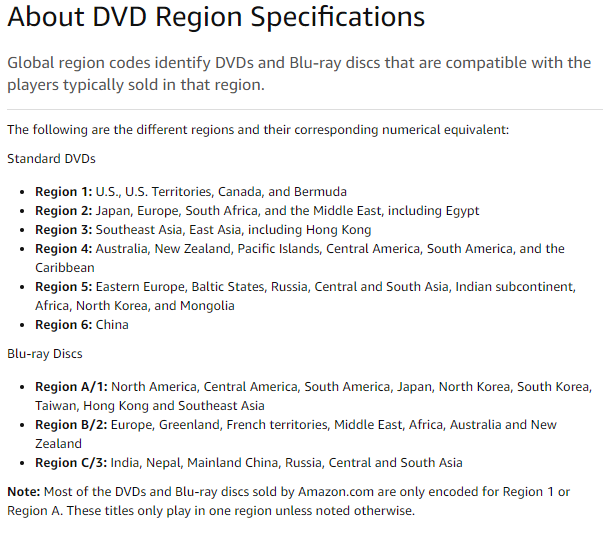Click the Region C/3 bold label
Viewport: 603px width, 533px height.
(x=71, y=462)
